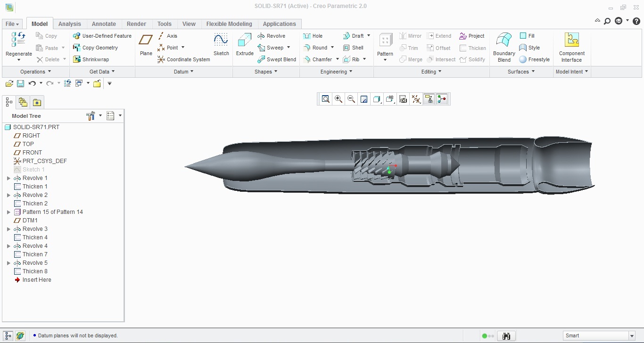Click the Zoom In magnifier

point(338,99)
